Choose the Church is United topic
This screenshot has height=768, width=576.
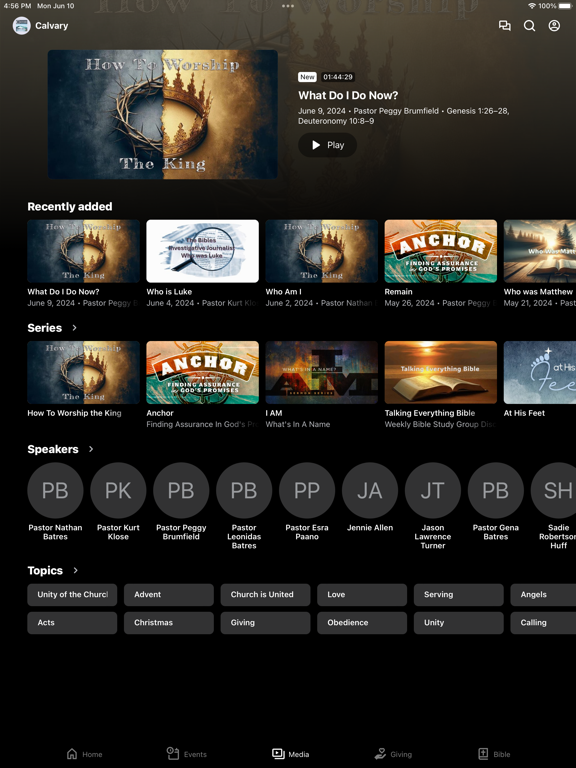point(265,595)
